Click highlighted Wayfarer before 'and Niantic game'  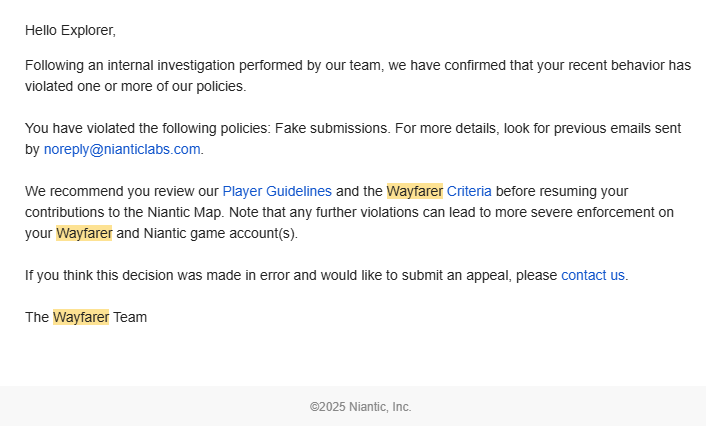coord(83,233)
